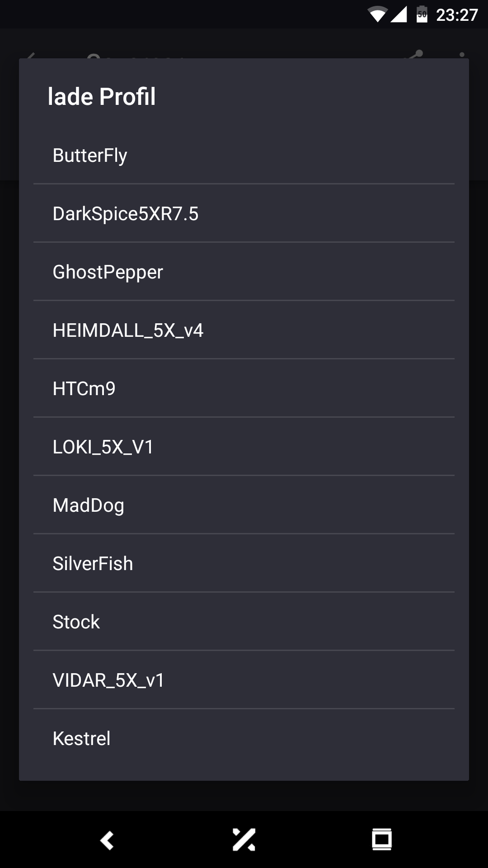The height and width of the screenshot is (868, 488).
Task: Select the SilverFish profile
Action: [244, 564]
